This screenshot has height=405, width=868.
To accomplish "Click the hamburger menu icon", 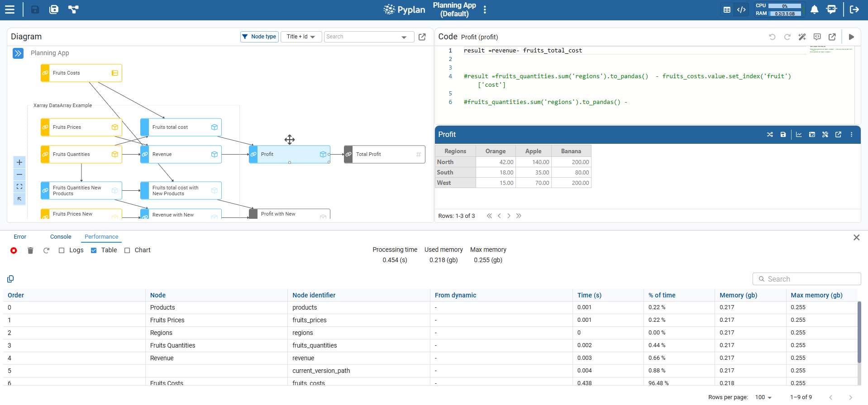I will (x=10, y=9).
